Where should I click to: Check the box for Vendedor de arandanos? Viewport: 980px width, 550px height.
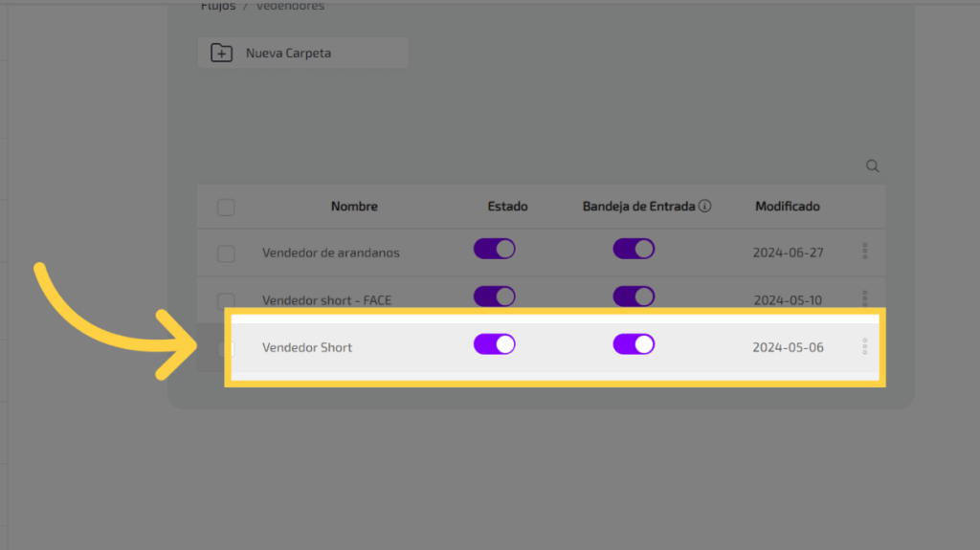click(x=226, y=253)
